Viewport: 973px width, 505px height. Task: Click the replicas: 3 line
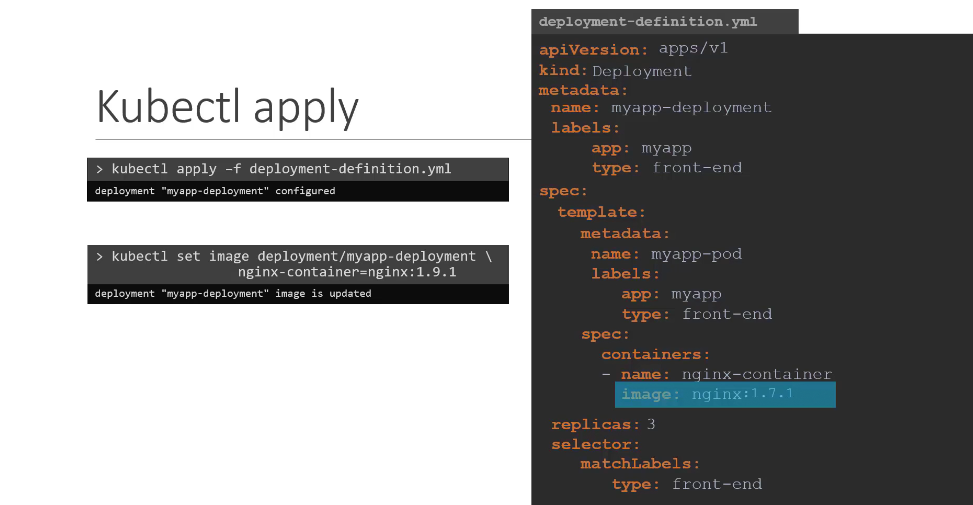click(x=603, y=424)
